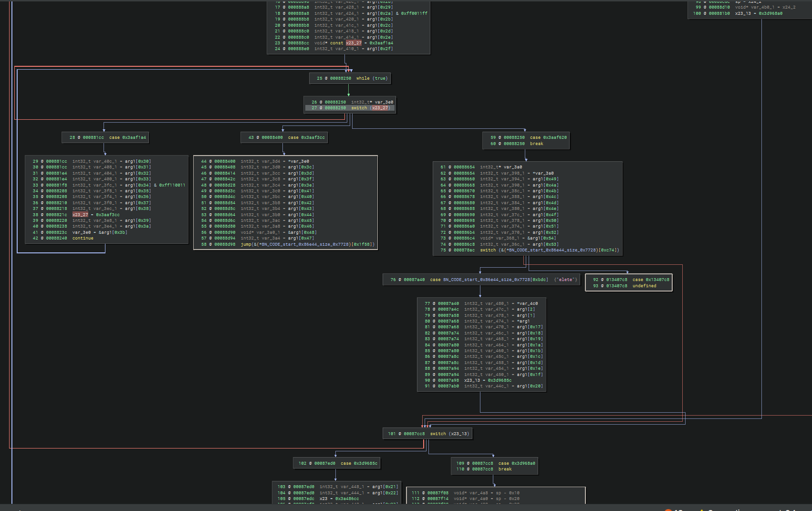Click highlighted x23_27 variable on line 23

(354, 43)
